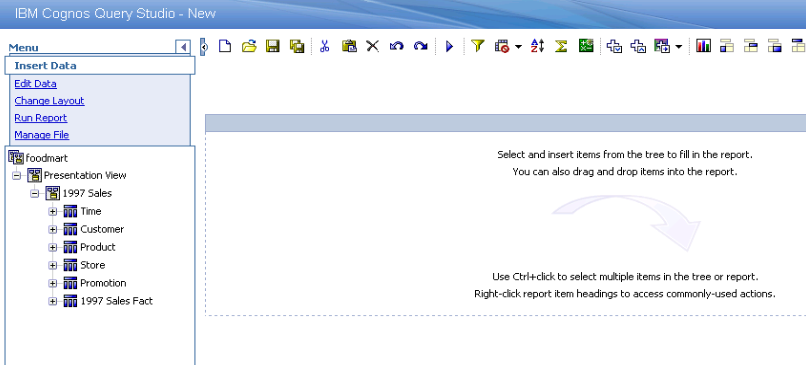
Task: Click the Pivot icon in the toolbar
Action: point(751,46)
